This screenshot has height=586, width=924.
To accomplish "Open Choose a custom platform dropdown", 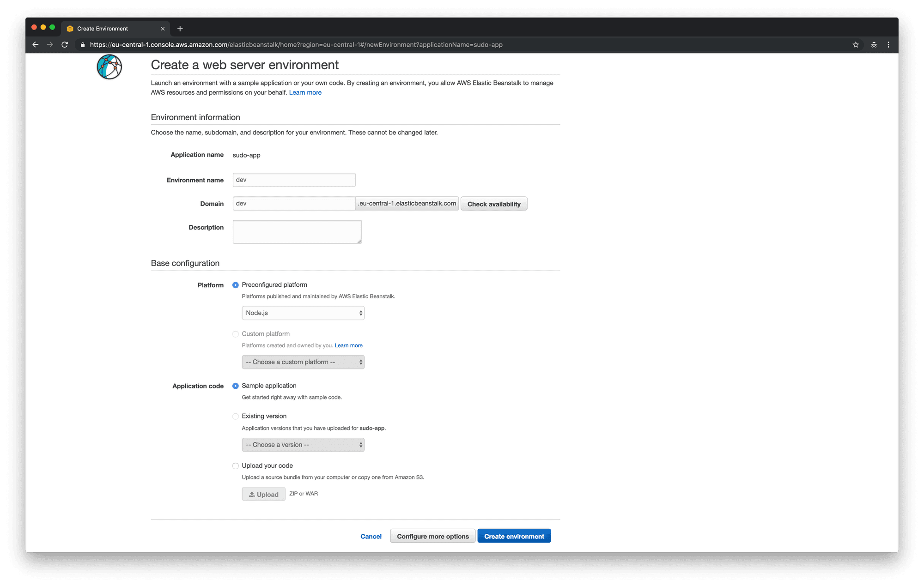I will (x=303, y=362).
